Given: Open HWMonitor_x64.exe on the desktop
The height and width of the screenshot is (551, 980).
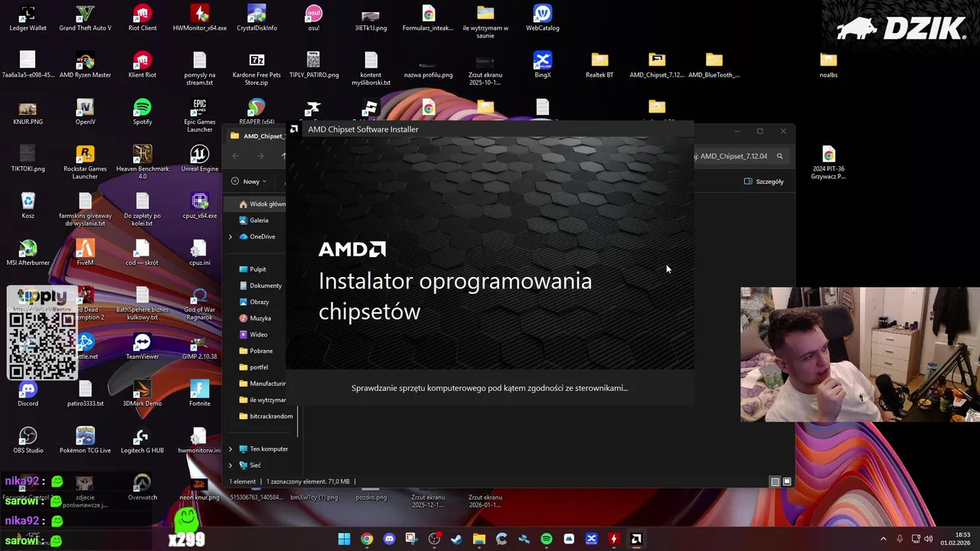Looking at the screenshot, I should click(200, 18).
